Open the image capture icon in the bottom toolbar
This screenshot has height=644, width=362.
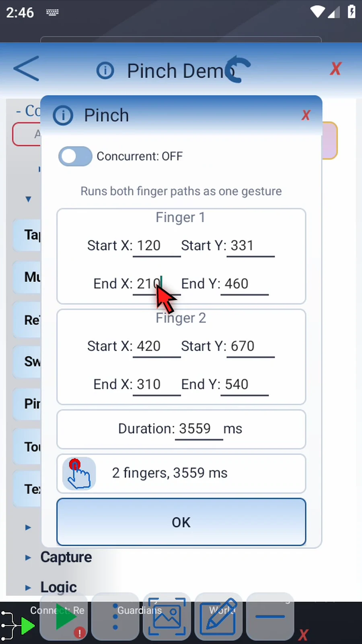tap(167, 617)
